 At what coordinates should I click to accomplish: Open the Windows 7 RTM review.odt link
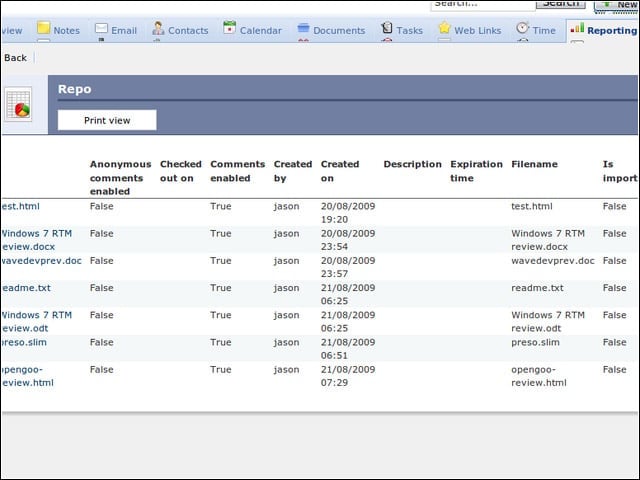point(36,322)
